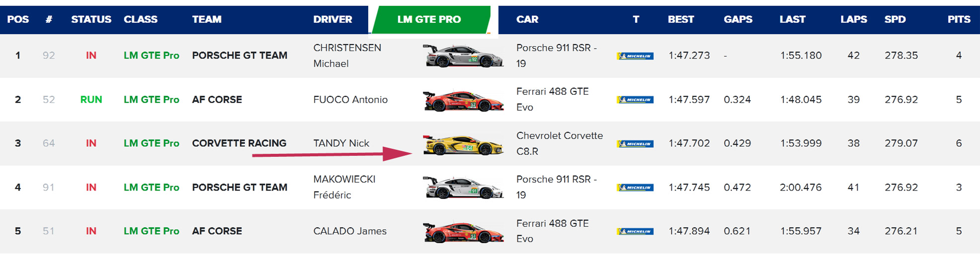This screenshot has height=260, width=980.
Task: Click Michelin tyre logo in Tandy row
Action: pos(635,144)
